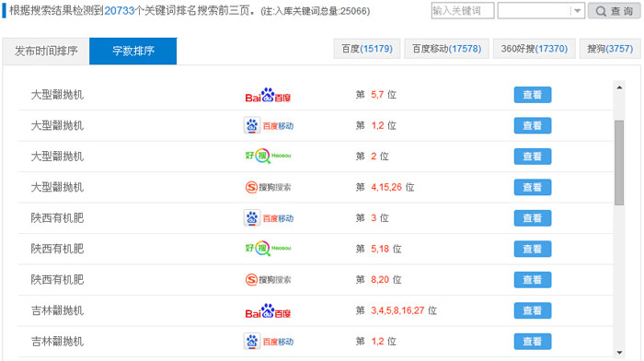Click the 搜狗搜索 logo in 大型翻抛机 row
Image resolution: width=644 pixels, height=361 pixels.
pos(269,188)
